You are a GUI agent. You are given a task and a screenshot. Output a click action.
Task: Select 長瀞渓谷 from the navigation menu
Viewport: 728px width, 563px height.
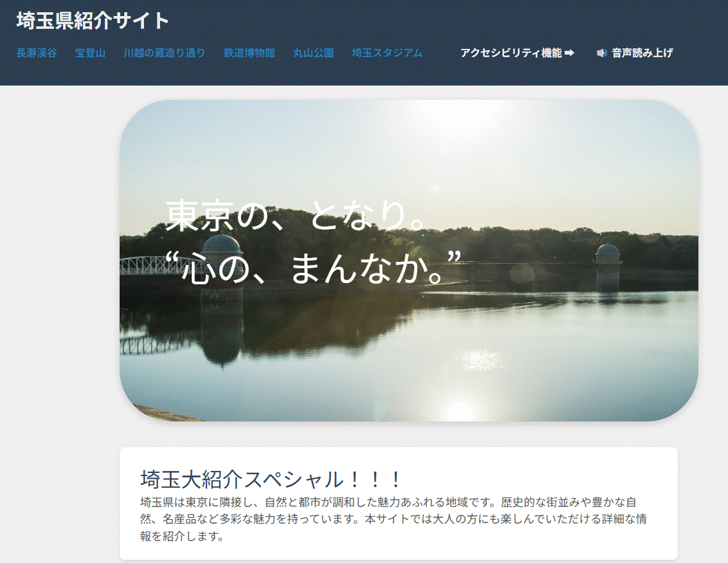coord(35,53)
